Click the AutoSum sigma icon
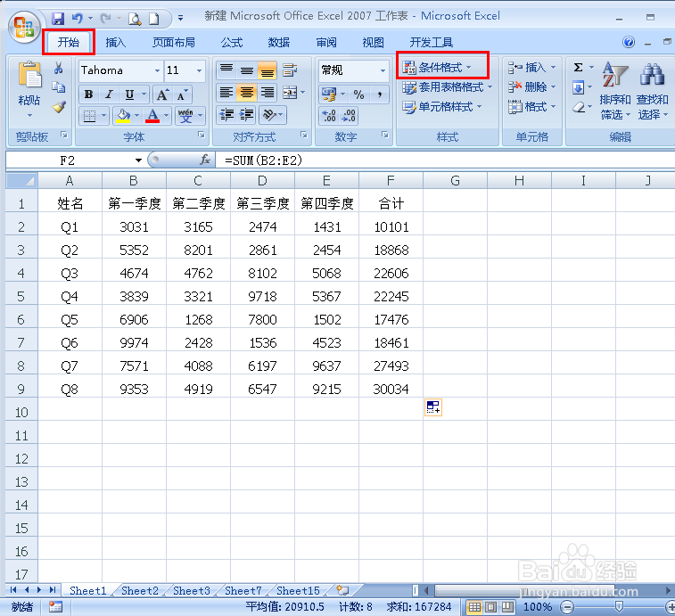The width and height of the screenshot is (675, 616). coord(578,68)
